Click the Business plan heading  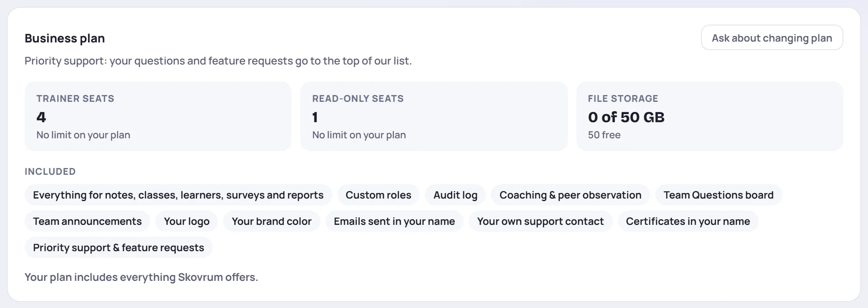pos(65,38)
